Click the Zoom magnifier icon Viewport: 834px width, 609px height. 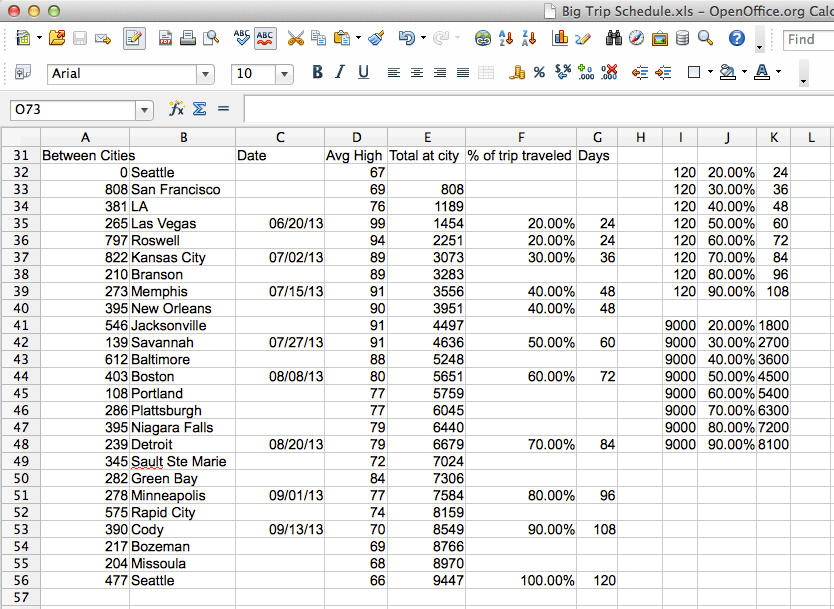tap(705, 38)
